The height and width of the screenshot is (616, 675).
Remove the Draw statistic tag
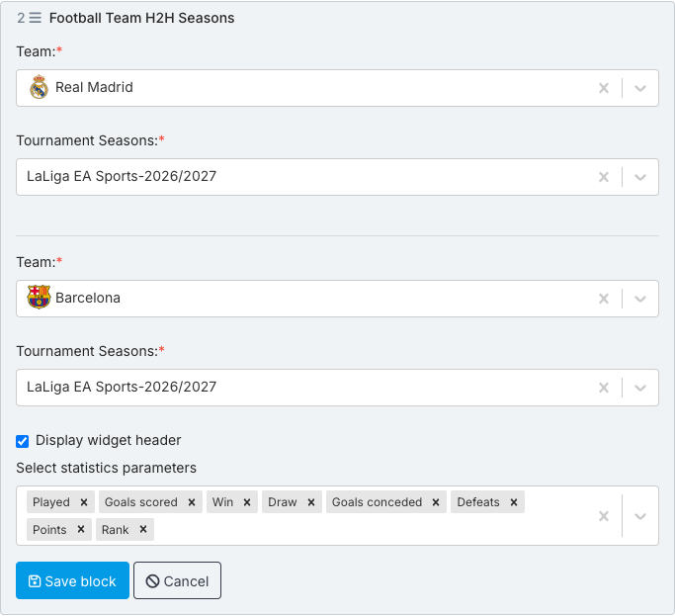311,502
